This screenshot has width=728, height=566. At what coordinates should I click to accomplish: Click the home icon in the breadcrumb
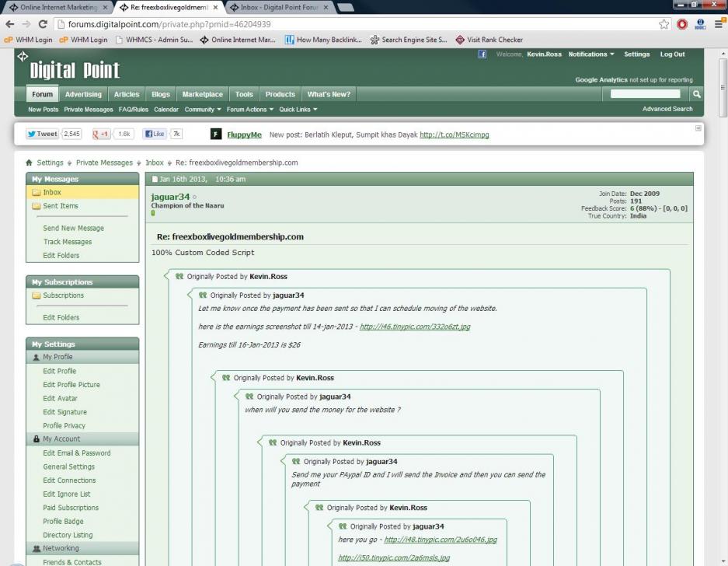(x=29, y=162)
